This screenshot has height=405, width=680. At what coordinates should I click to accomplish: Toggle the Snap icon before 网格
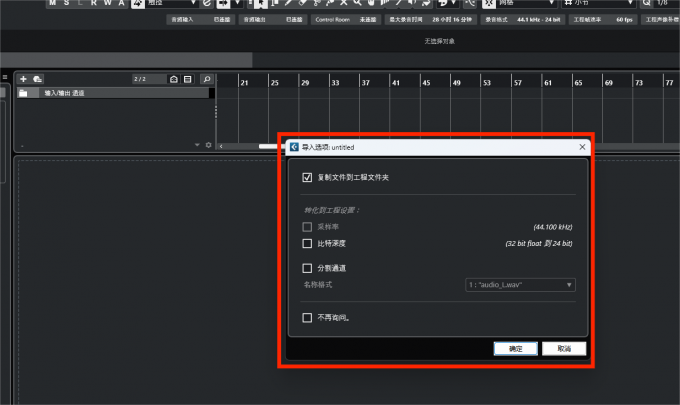tap(489, 3)
